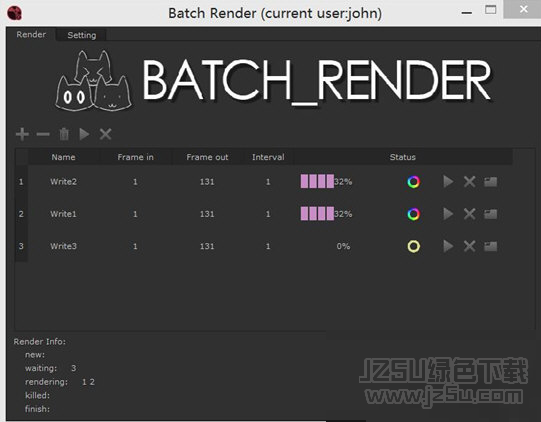Start rendering Write1 with its play button
Screen dimensions: 541x422
click(x=448, y=214)
